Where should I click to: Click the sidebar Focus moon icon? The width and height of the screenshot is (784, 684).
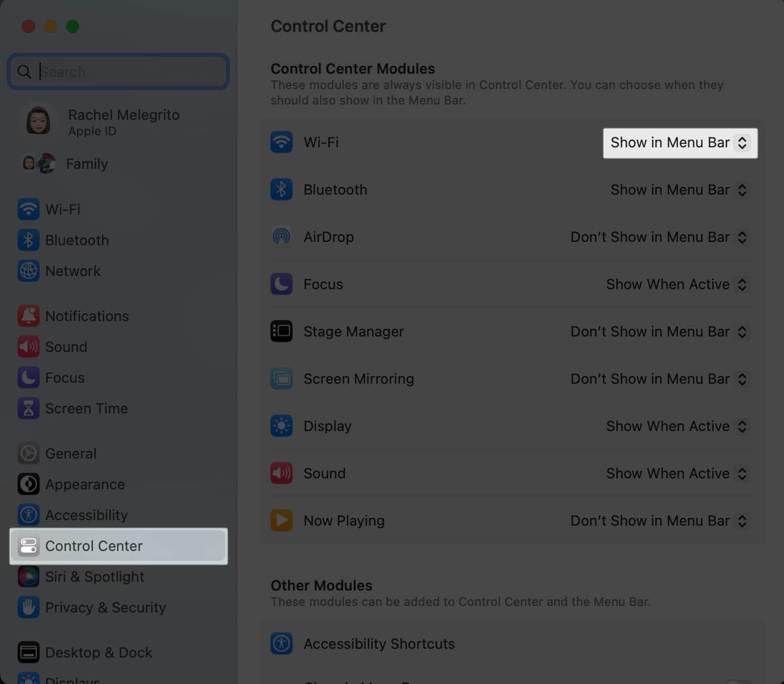[29, 378]
